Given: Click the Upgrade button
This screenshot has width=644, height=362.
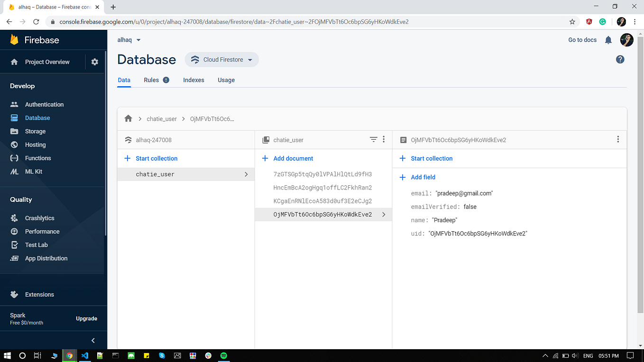Looking at the screenshot, I should 86,318.
